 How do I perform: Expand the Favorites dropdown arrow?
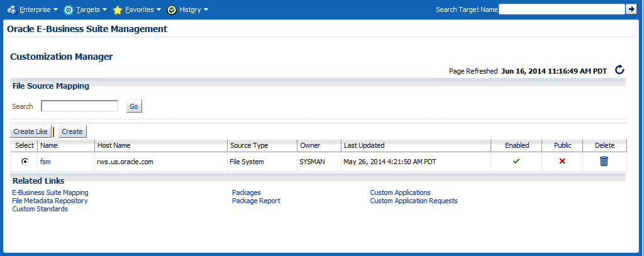pyautogui.click(x=158, y=9)
